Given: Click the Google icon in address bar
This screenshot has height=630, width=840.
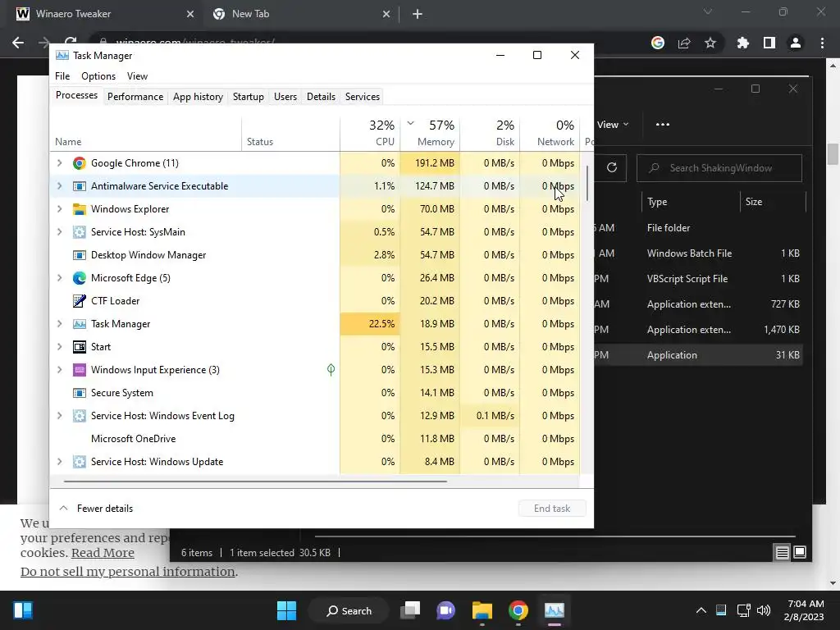Looking at the screenshot, I should point(658,43).
